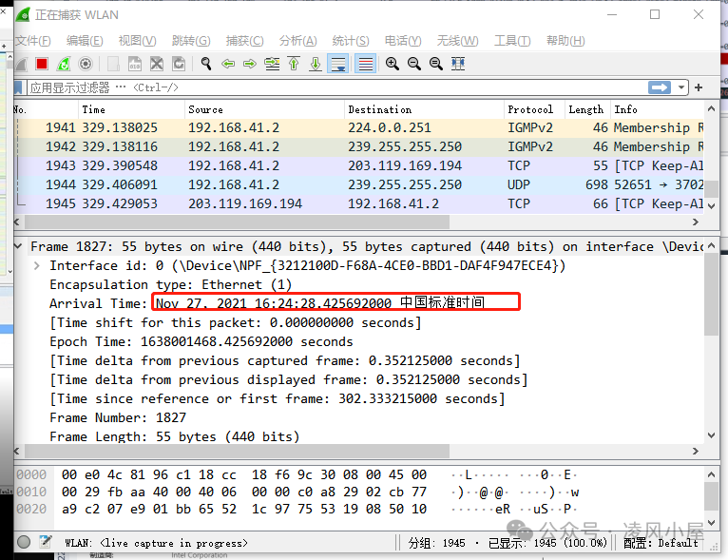
Task: Go to the first packet
Action: tap(294, 64)
